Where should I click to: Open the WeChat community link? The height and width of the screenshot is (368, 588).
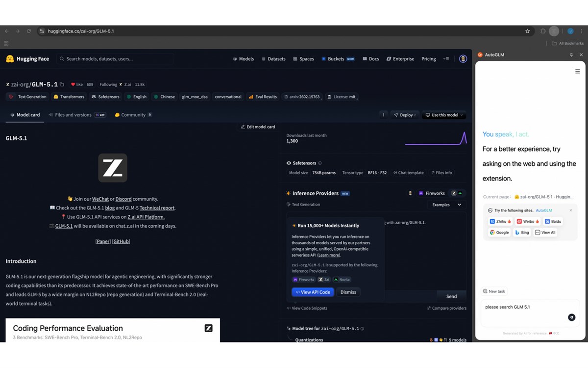(100, 199)
